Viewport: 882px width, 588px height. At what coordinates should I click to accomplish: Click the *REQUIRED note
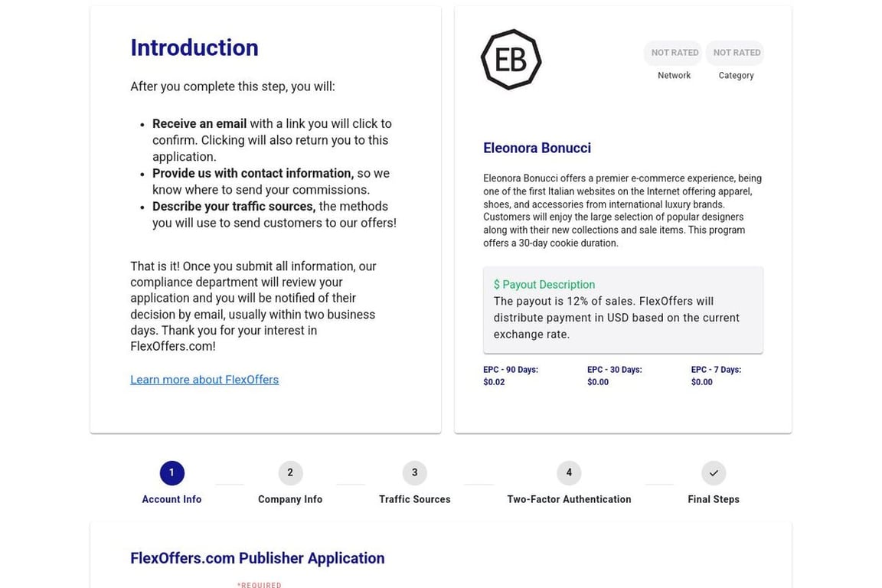[259, 585]
